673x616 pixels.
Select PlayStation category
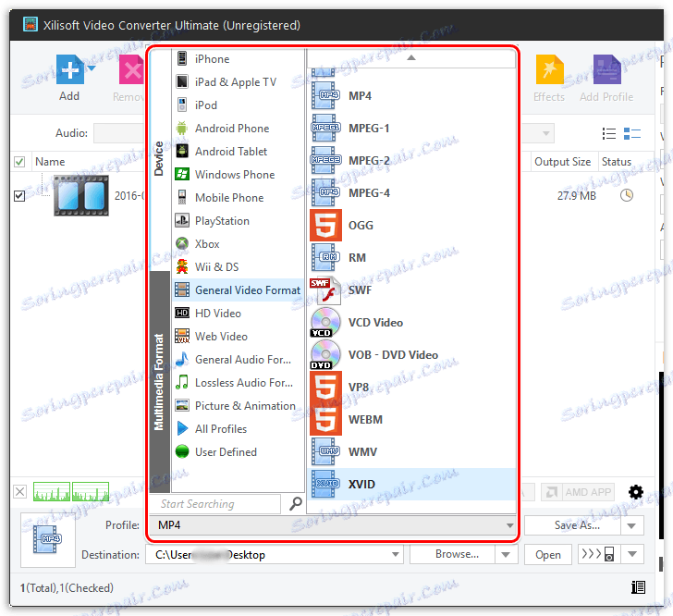click(x=238, y=221)
